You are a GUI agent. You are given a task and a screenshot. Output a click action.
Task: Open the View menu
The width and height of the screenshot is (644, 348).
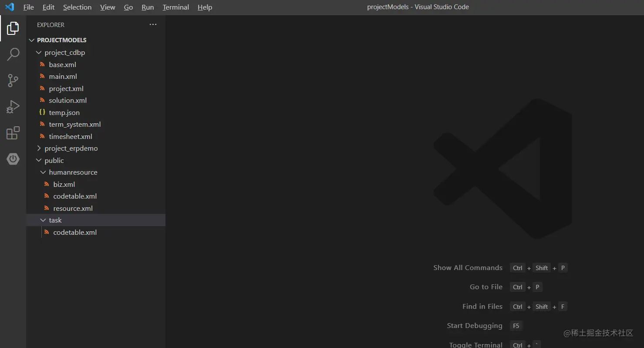click(108, 7)
